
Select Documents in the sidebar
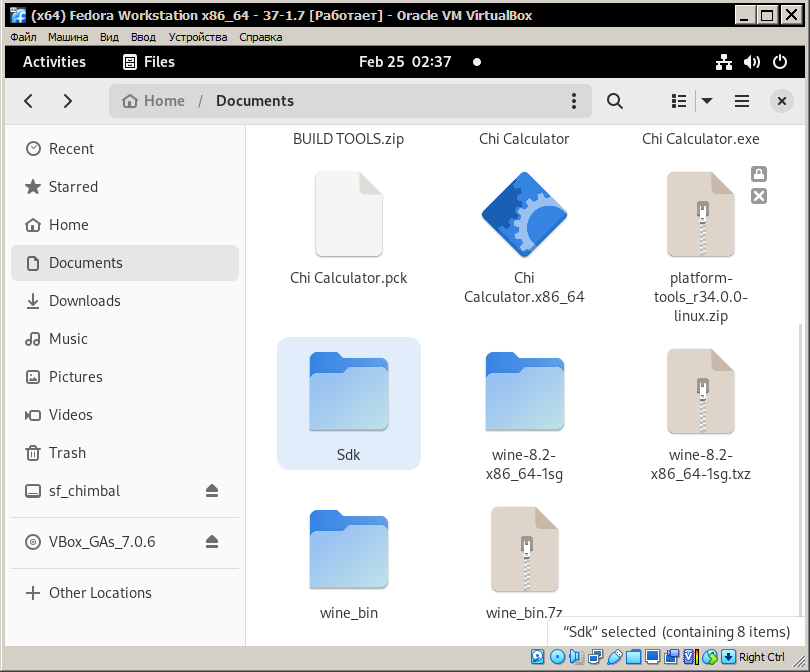pyautogui.click(x=124, y=263)
